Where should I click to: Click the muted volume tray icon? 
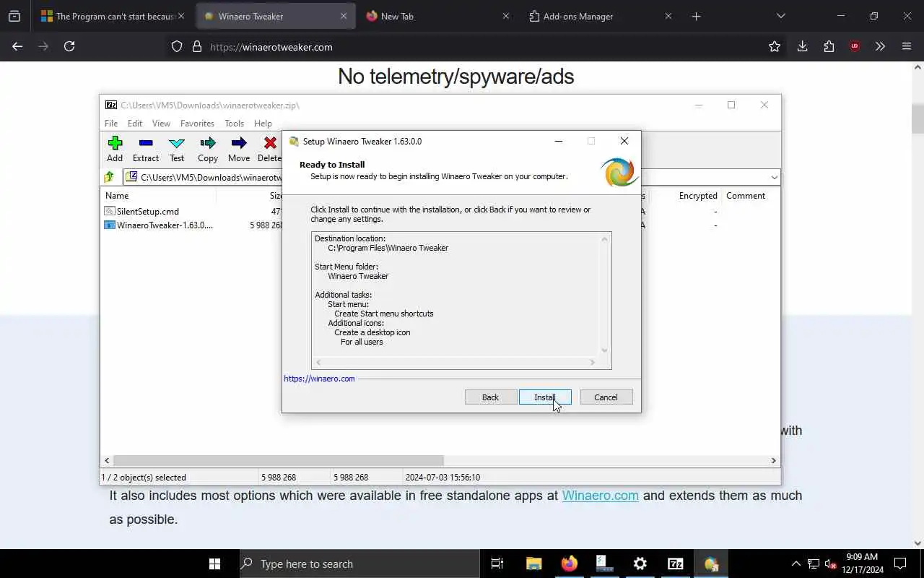pyautogui.click(x=830, y=564)
